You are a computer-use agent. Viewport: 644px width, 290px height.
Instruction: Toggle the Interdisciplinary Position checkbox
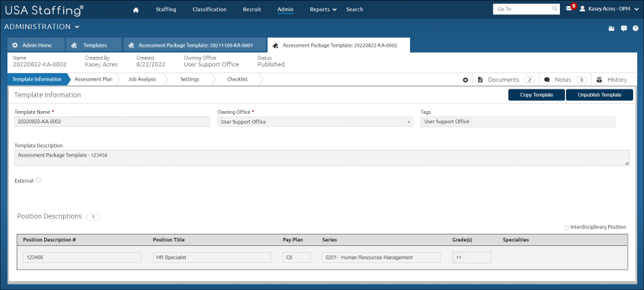(x=567, y=227)
